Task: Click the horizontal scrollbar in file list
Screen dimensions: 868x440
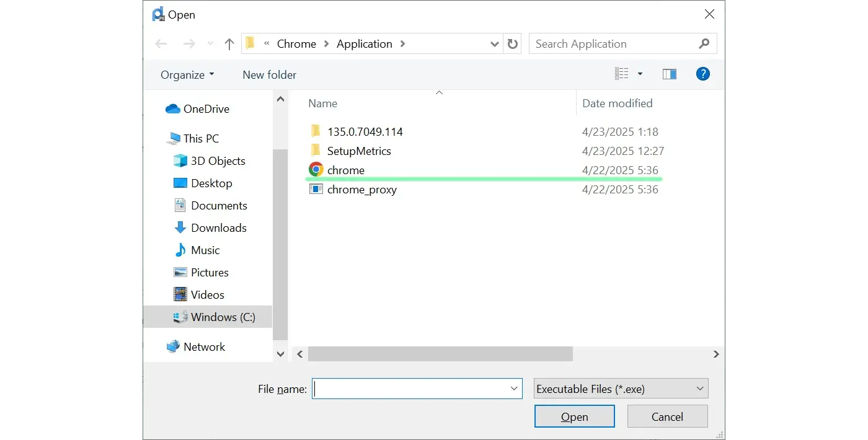Action: [x=440, y=354]
